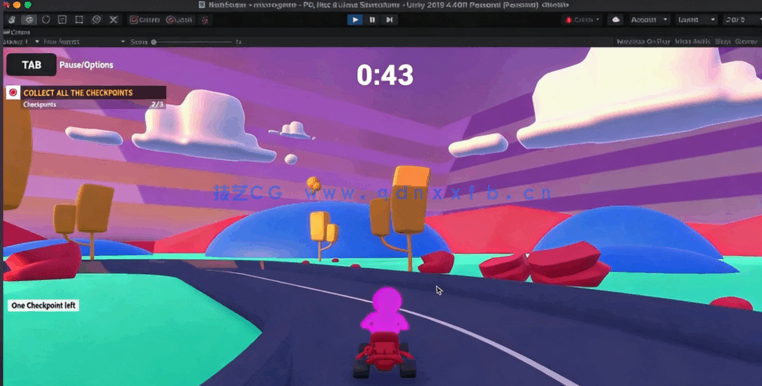This screenshot has height=386, width=762.
Task: Select the combined Transform tool
Action: click(96, 20)
